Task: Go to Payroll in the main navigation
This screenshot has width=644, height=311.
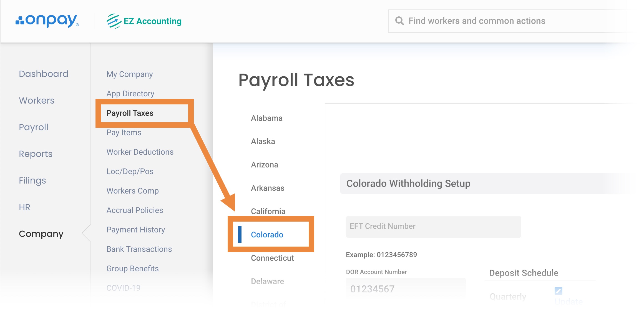Action: click(x=34, y=127)
